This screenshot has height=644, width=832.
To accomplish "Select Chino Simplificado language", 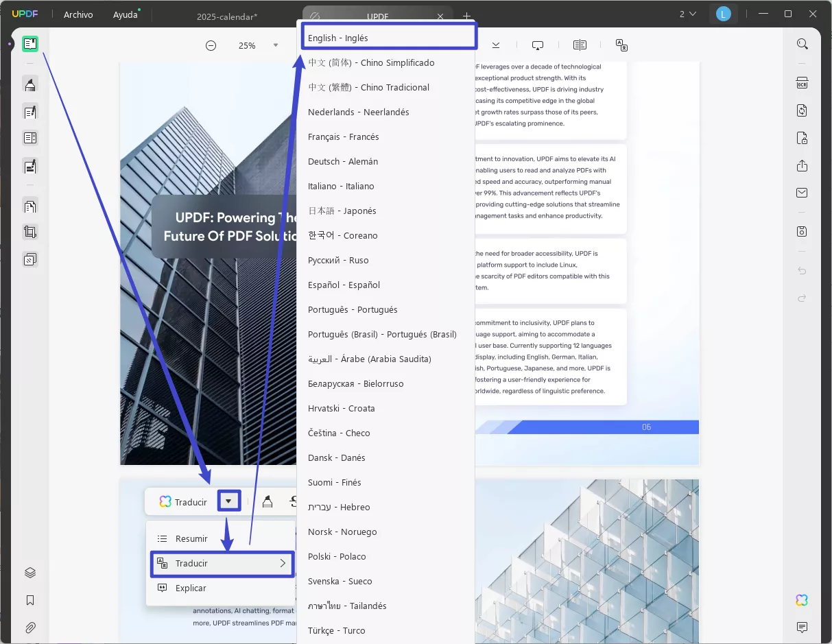I will pos(385,62).
